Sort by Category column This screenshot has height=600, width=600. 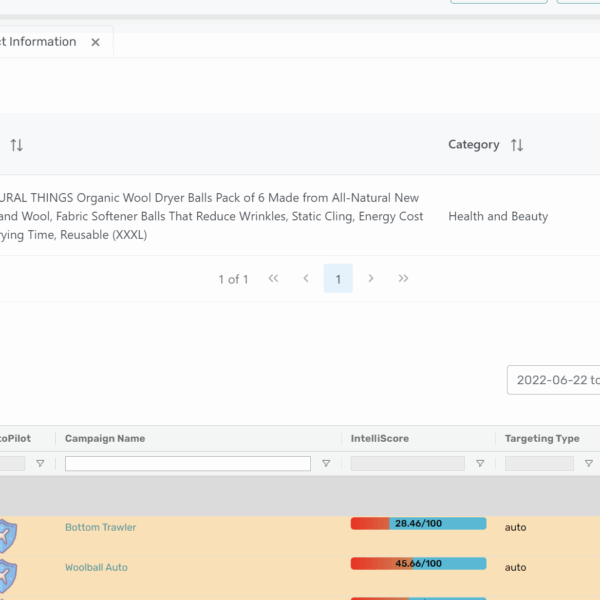(517, 145)
